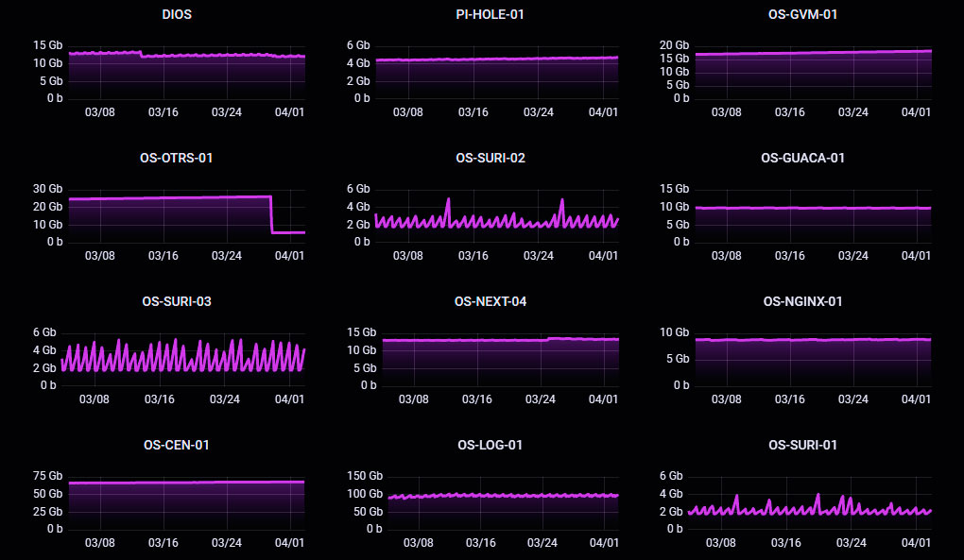Click the PI-HOLE-01 panel title
The image size is (964, 560).
pyautogui.click(x=490, y=14)
